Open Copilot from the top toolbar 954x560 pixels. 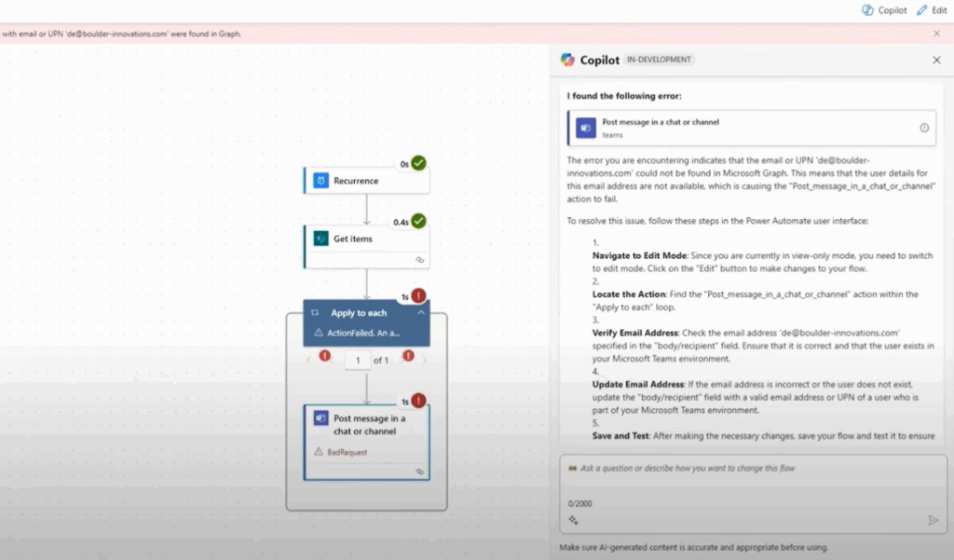884,10
